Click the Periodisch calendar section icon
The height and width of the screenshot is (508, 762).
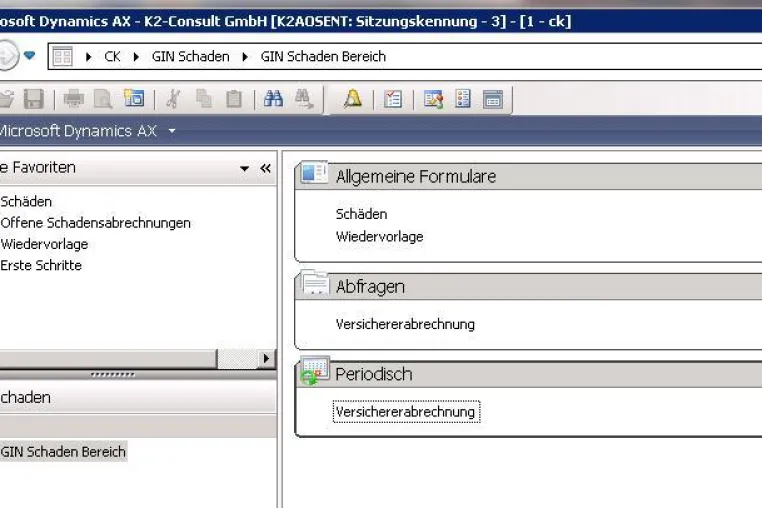(x=314, y=370)
